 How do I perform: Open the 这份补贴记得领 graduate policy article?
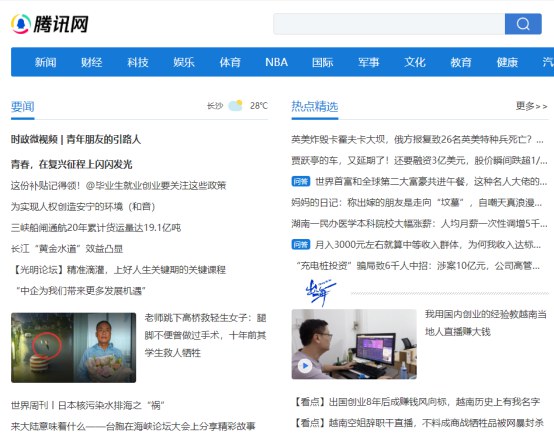(118, 185)
